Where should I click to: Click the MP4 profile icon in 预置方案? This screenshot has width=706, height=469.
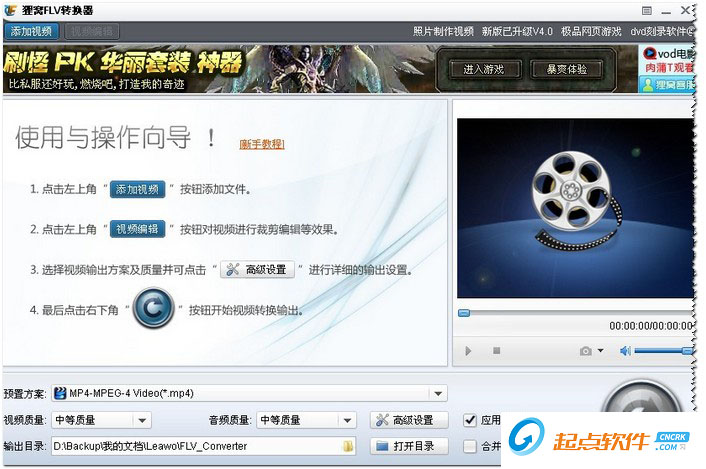[60, 393]
